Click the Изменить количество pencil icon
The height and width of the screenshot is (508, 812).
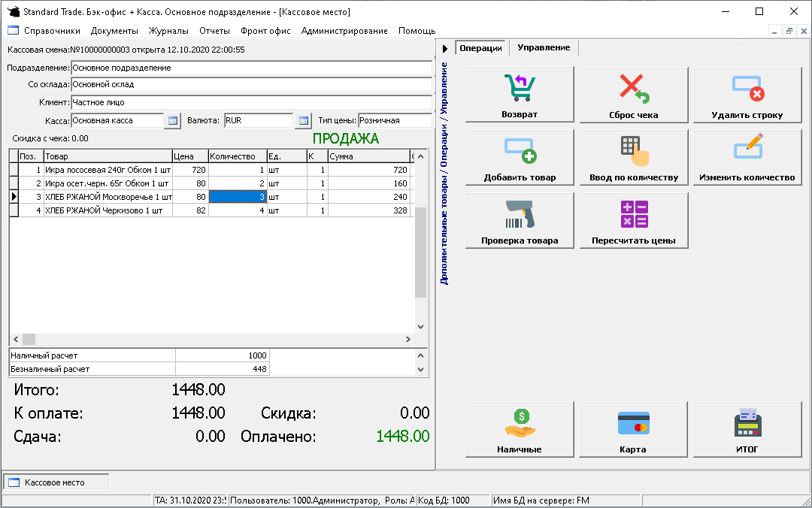[x=747, y=150]
